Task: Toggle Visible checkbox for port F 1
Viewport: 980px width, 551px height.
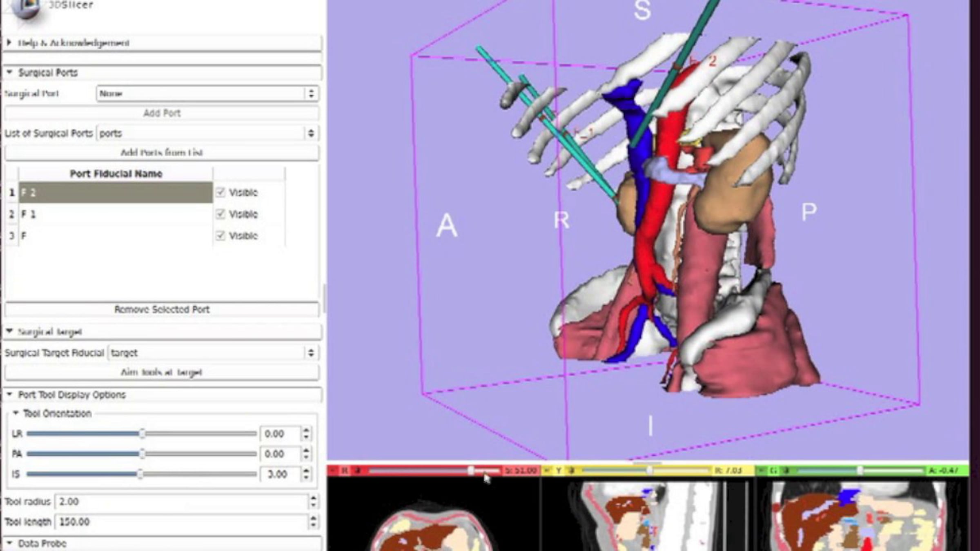Action: pyautogui.click(x=220, y=214)
